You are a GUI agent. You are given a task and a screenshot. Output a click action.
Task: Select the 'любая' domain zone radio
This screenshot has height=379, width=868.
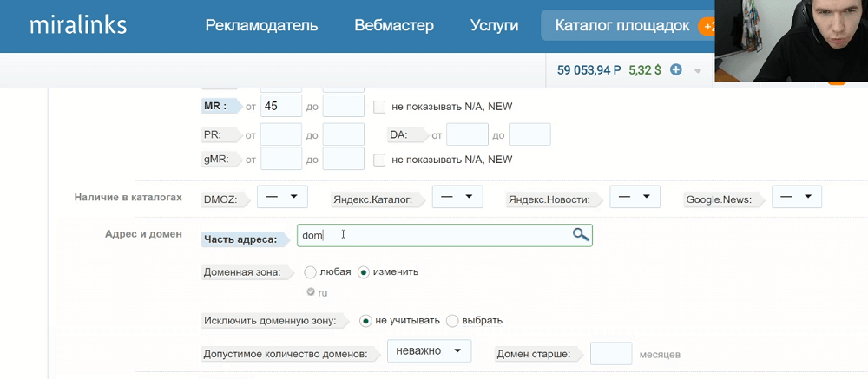click(311, 272)
